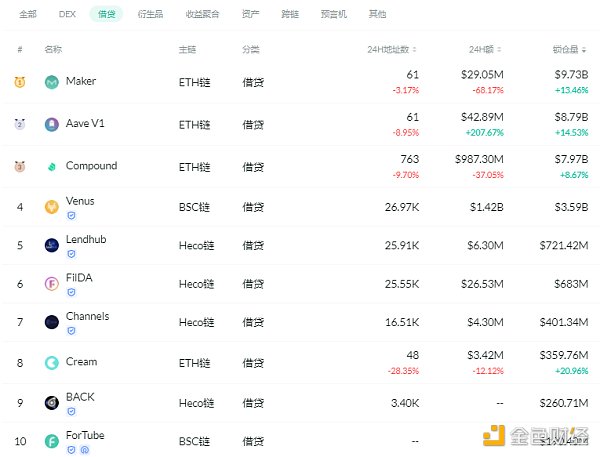This screenshot has width=600, height=457.
Task: Click the BSC链 cell in ForTube row
Action: tap(194, 441)
